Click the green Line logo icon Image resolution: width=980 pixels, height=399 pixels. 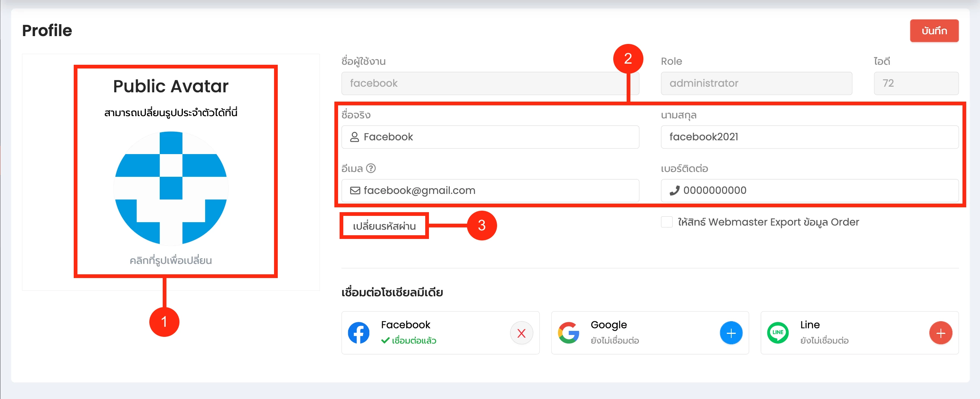coord(777,333)
